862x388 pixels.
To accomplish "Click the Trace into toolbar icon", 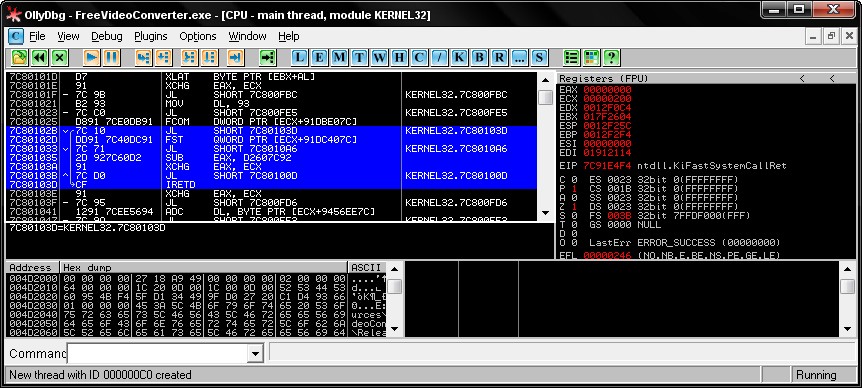I will (189, 57).
